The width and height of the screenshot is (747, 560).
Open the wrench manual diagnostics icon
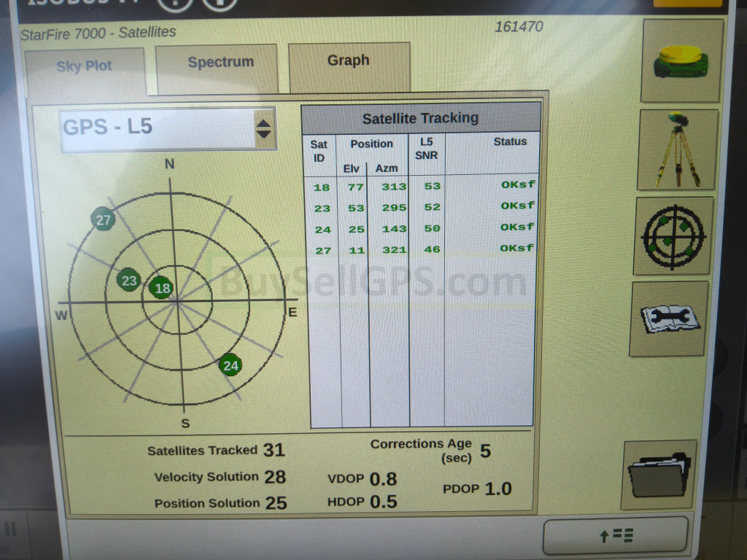(x=669, y=319)
